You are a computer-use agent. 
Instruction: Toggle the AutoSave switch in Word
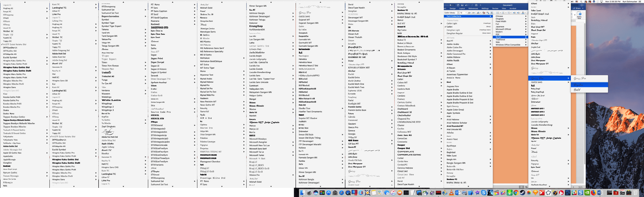click(x=452, y=5)
